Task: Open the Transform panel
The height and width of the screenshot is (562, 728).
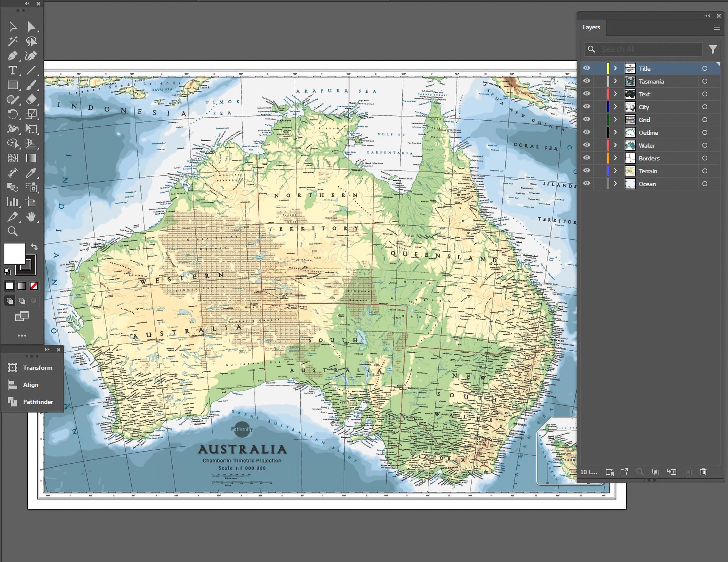Action: coord(31,368)
